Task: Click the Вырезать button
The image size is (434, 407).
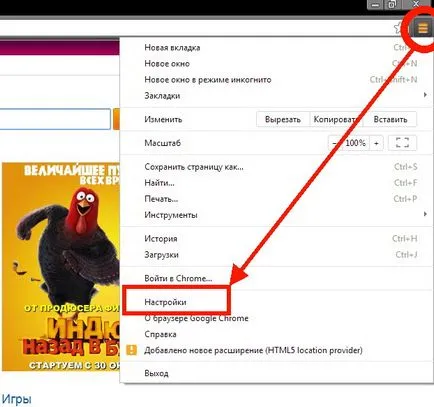Action: 283,119
